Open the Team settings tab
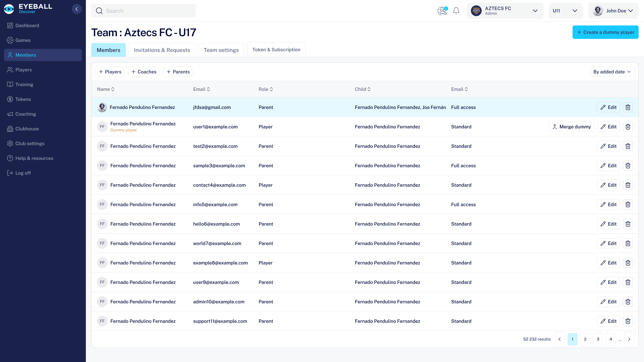 click(221, 50)
